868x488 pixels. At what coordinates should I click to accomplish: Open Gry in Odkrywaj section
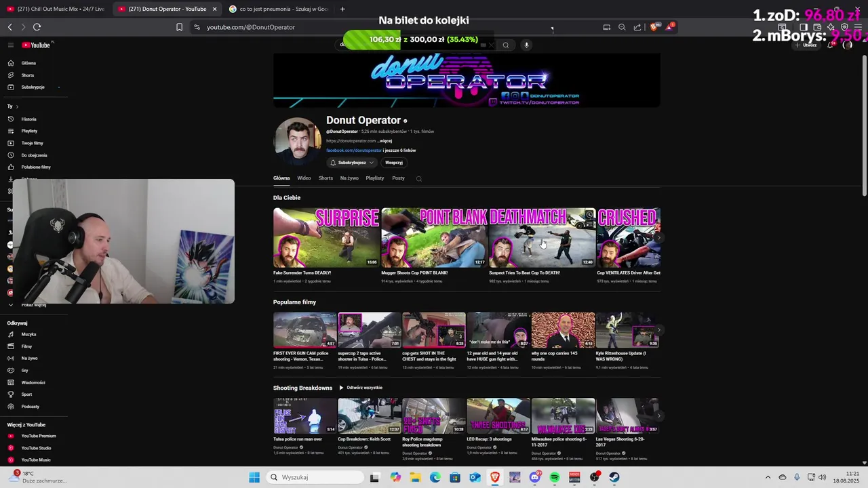tap(24, 371)
